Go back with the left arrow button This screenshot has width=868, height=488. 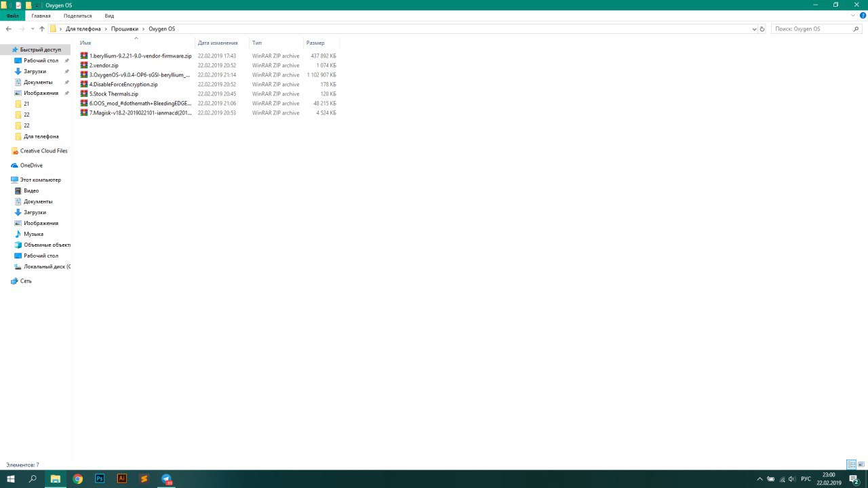pos(9,29)
